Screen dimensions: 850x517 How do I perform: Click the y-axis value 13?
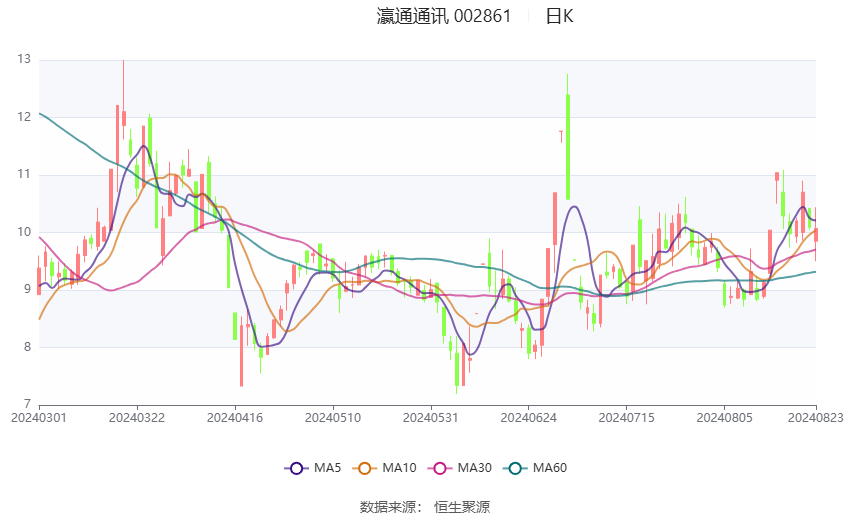tap(24, 59)
